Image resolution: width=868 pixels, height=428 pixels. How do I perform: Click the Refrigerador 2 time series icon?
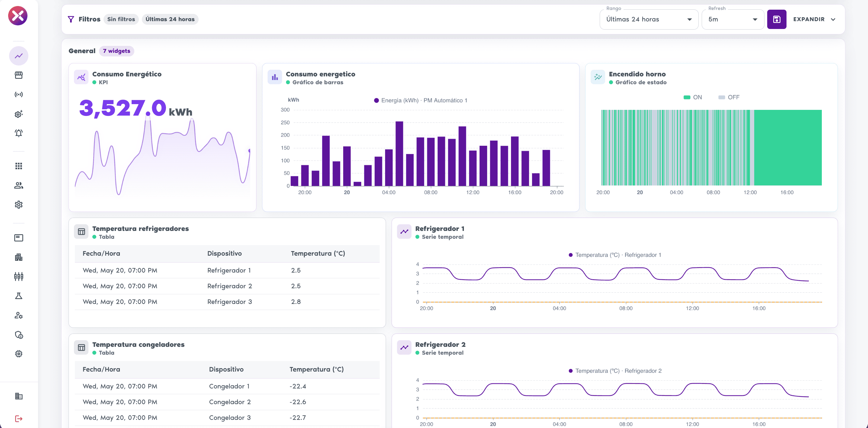[x=404, y=347]
